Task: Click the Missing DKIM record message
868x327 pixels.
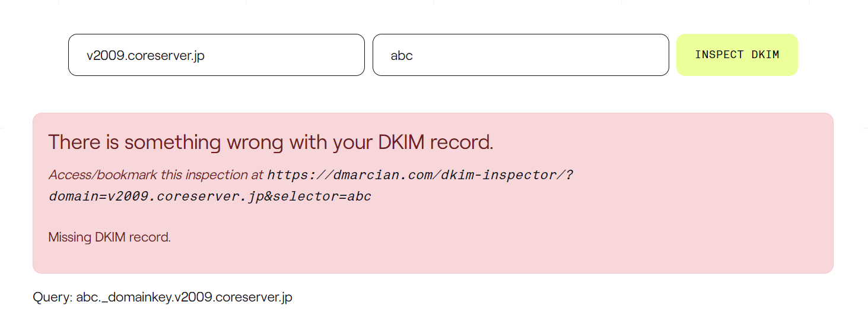Action: tap(110, 237)
